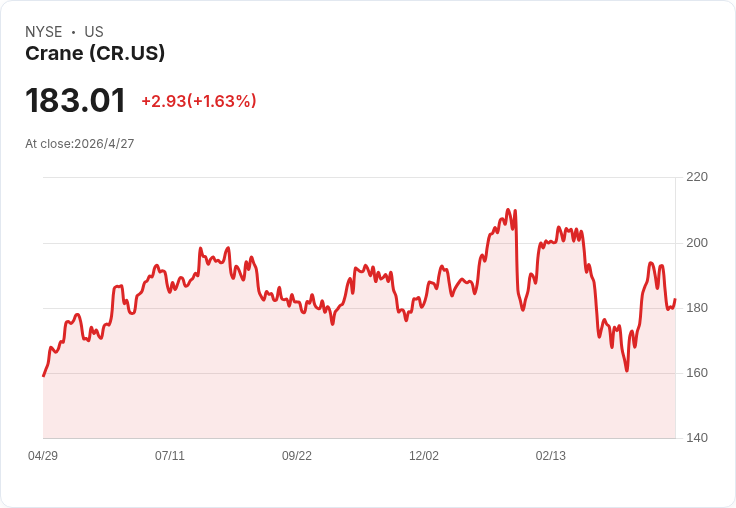Click the NYSE exchange label
This screenshot has height=508, width=736.
click(44, 32)
